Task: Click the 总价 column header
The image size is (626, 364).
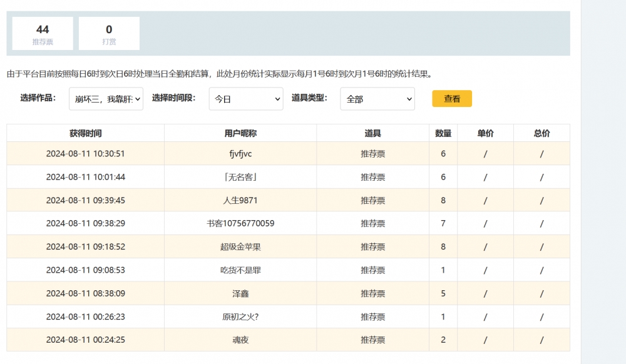Action: (x=541, y=133)
